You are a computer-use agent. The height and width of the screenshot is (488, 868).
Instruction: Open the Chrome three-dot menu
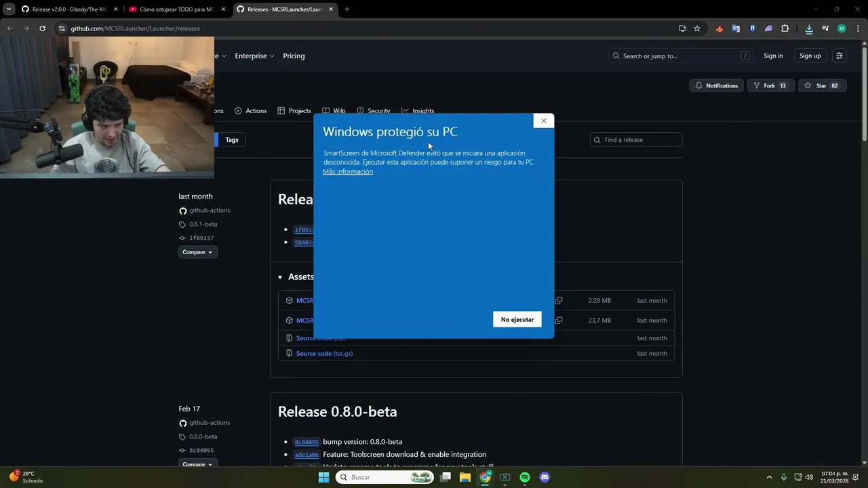point(858,28)
